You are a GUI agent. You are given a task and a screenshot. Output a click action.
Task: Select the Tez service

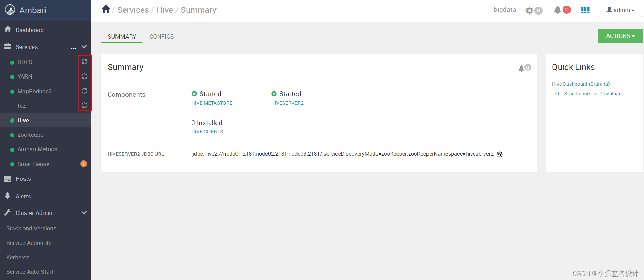[21, 106]
